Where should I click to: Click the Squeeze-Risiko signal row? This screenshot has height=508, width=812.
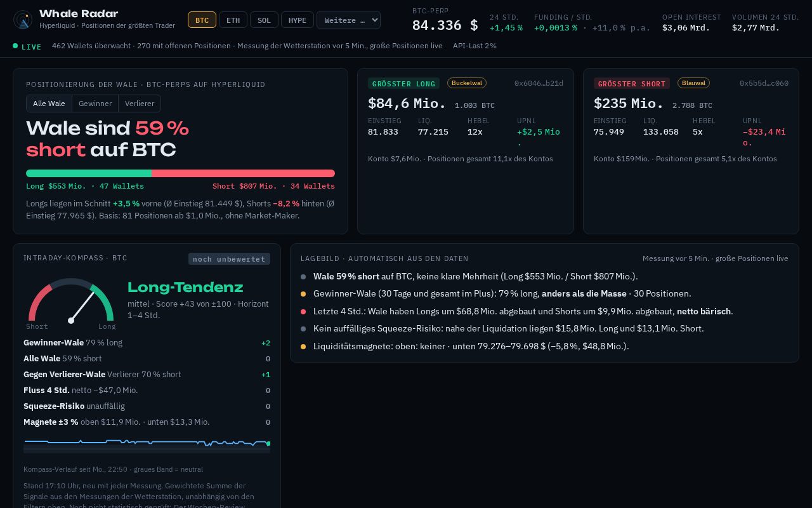pyautogui.click(x=147, y=406)
